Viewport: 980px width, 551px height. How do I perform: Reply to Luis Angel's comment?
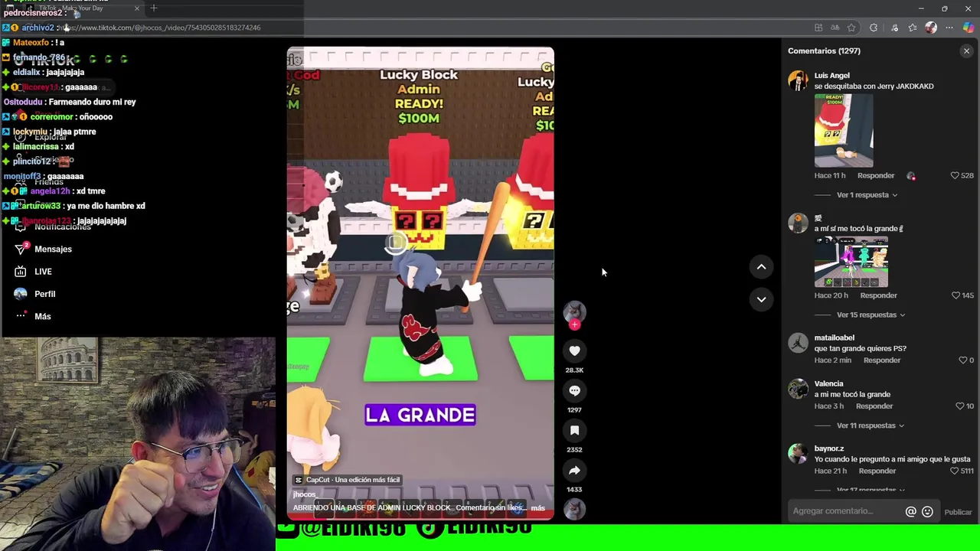point(876,175)
